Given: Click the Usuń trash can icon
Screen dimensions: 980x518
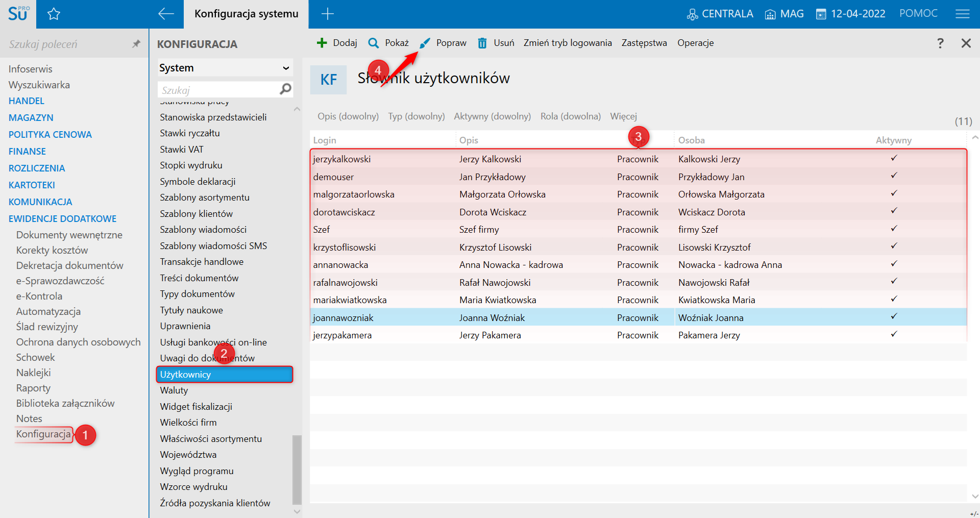Looking at the screenshot, I should (x=482, y=43).
